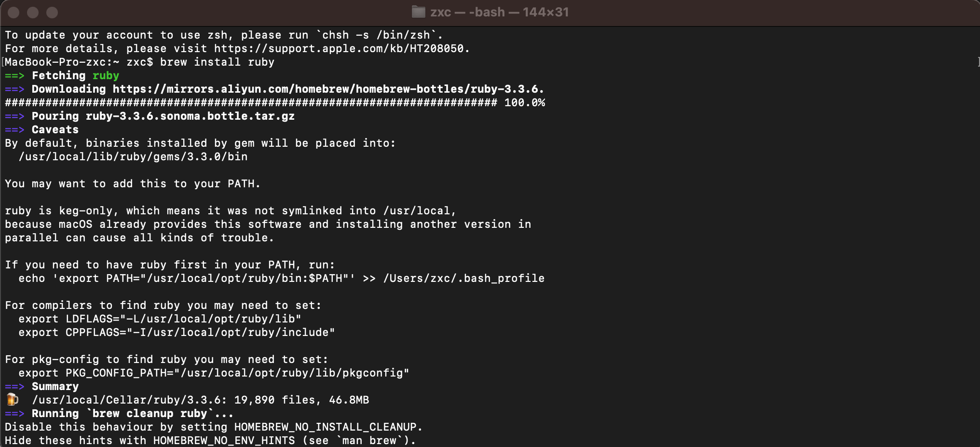Click the echo export PATH command line
The image size is (980, 447).
(281, 279)
